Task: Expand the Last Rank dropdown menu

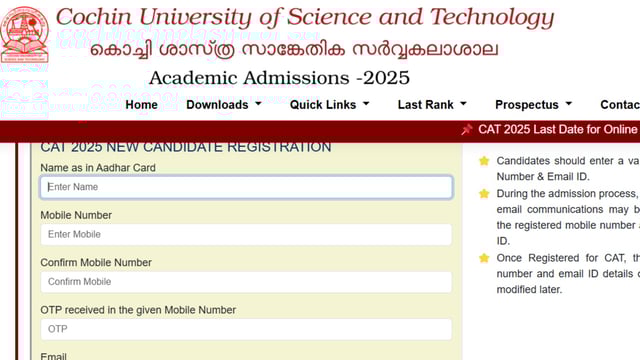Action: (x=432, y=105)
